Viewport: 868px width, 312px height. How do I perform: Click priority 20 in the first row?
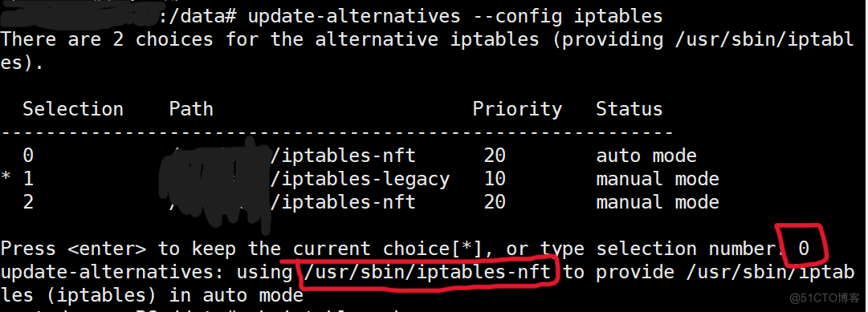point(495,156)
